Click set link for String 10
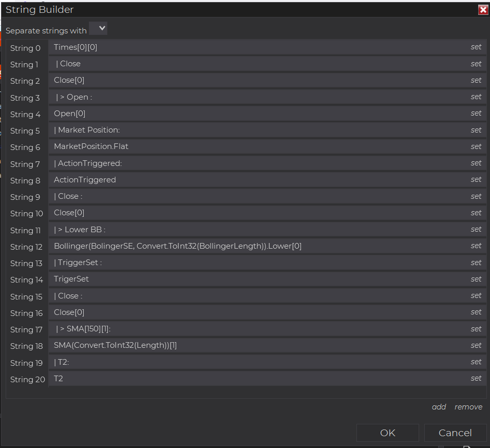This screenshot has height=448, width=490. [476, 213]
